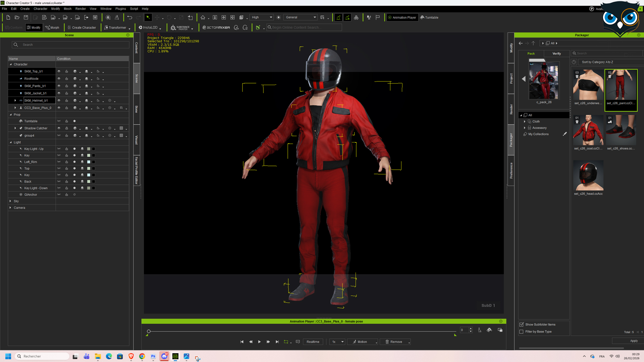
Task: Open the General render dropdown
Action: point(301,17)
